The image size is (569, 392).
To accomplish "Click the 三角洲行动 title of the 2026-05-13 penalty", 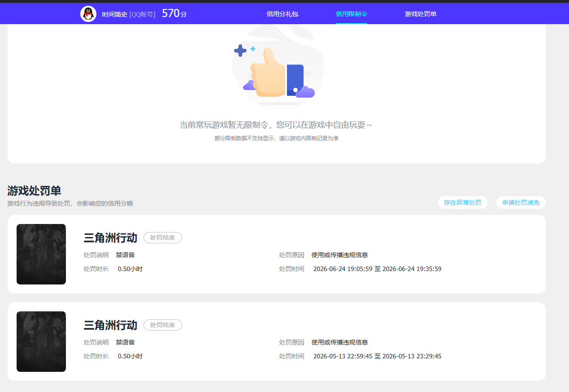I will [x=110, y=325].
